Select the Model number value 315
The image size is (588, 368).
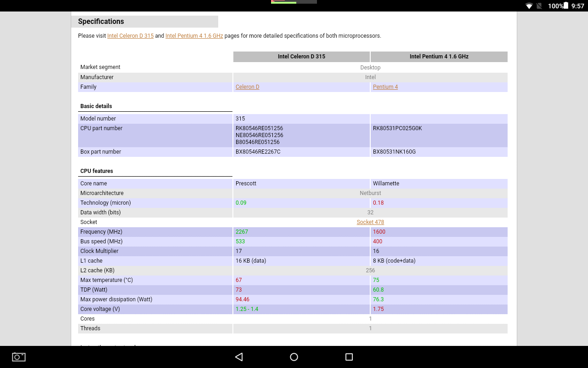[x=240, y=119]
